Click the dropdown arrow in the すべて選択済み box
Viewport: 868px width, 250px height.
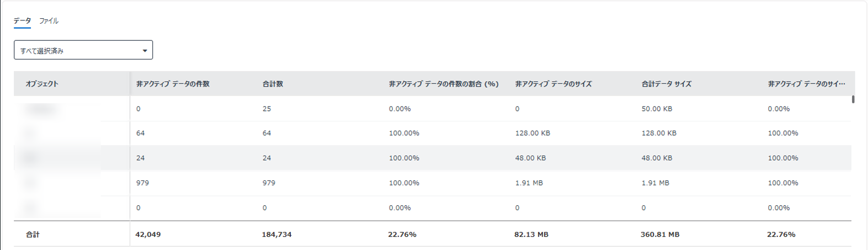[145, 51]
